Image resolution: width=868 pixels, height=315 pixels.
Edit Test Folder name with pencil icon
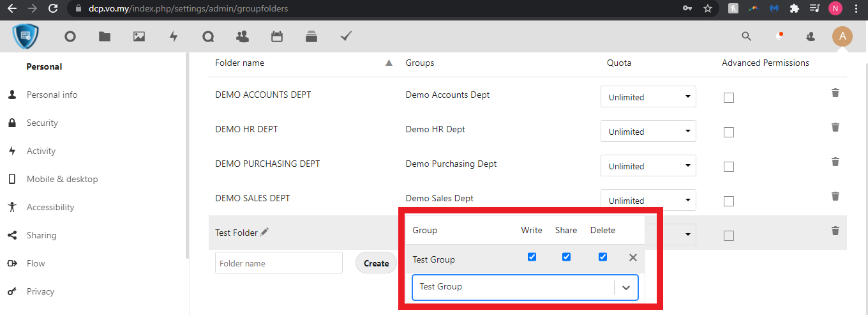click(264, 233)
